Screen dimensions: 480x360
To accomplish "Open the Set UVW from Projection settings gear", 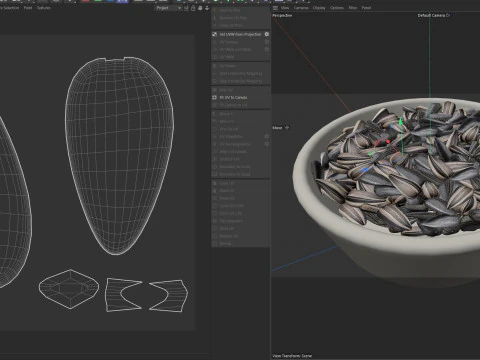I will (x=267, y=34).
